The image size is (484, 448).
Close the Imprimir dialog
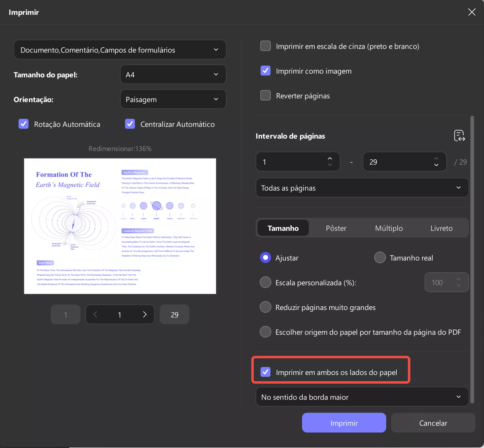pos(472,12)
